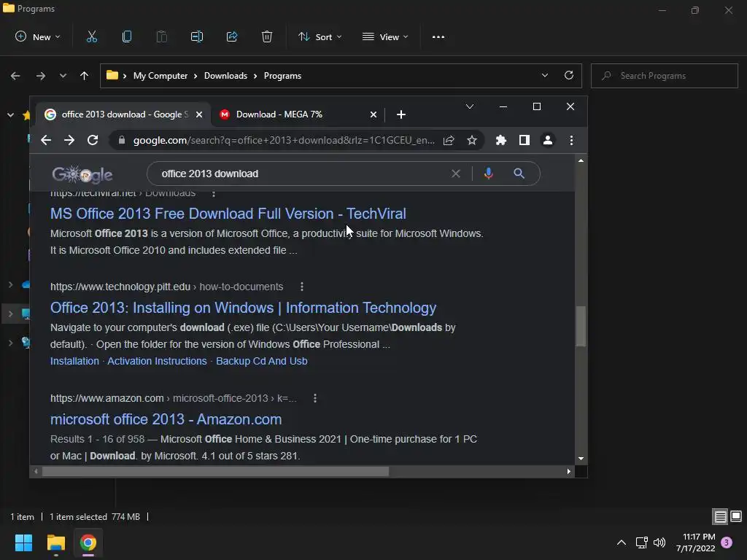Switch to large thumbnails view in Explorer
The image size is (747, 560).
[736, 516]
